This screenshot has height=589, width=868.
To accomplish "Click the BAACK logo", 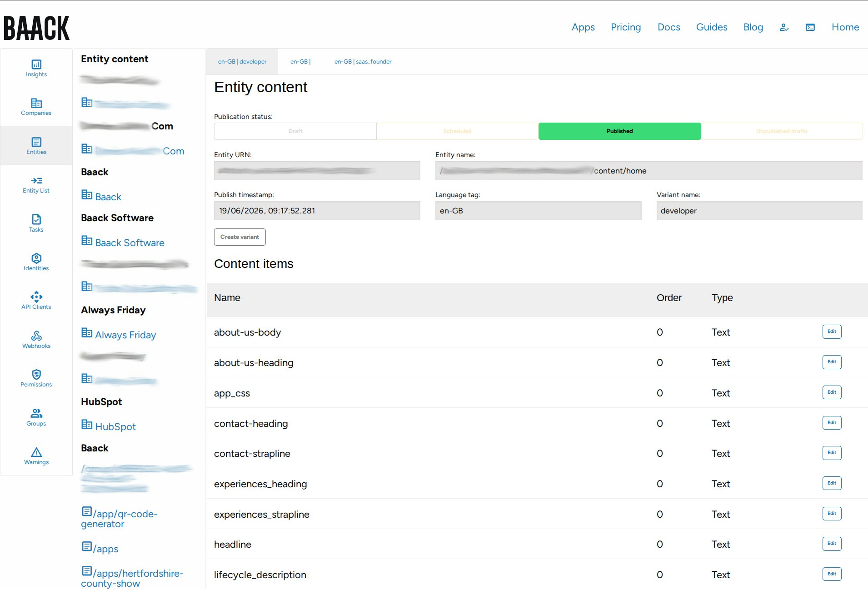I will [x=36, y=28].
